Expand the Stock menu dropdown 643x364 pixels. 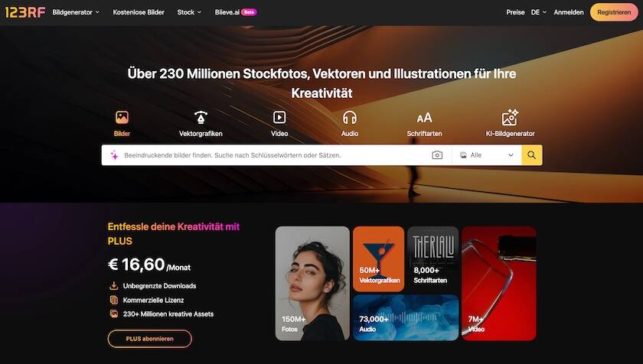(x=189, y=12)
